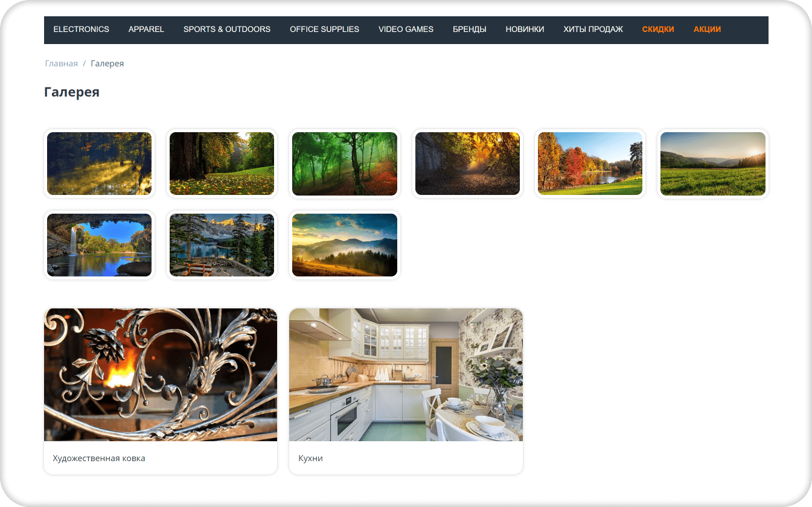Open the Apparel category
This screenshot has width=812, height=507.
146,29
